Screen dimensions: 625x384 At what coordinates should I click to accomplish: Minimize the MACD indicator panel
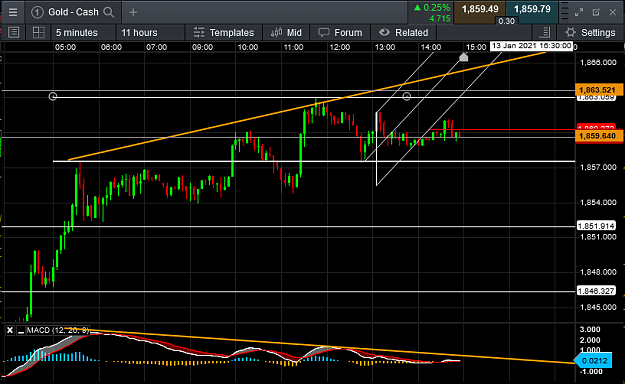[x=21, y=330]
